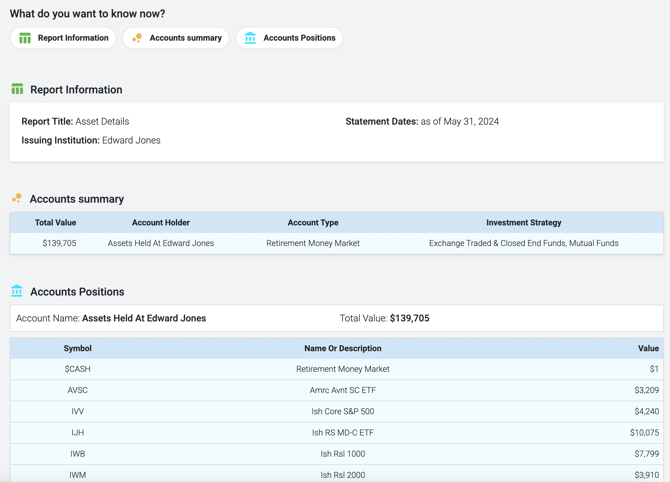Click 'Retirement Money Market' in positions table
670x482 pixels.
point(343,369)
